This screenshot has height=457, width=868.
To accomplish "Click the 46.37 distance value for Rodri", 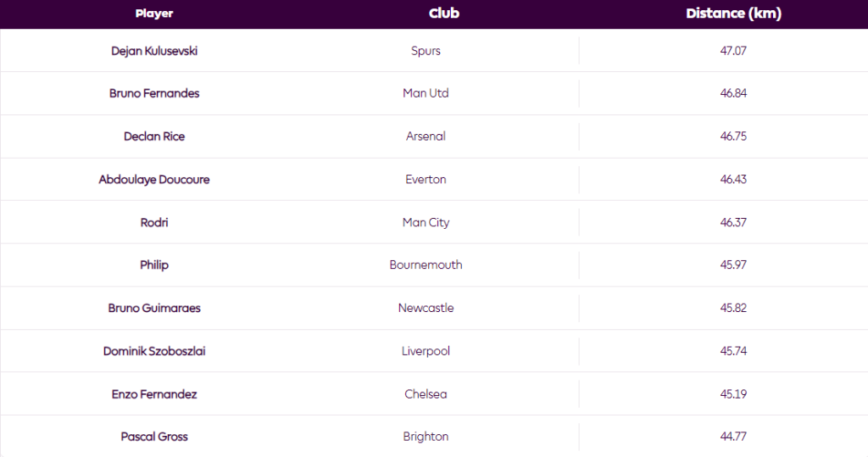I will (733, 222).
